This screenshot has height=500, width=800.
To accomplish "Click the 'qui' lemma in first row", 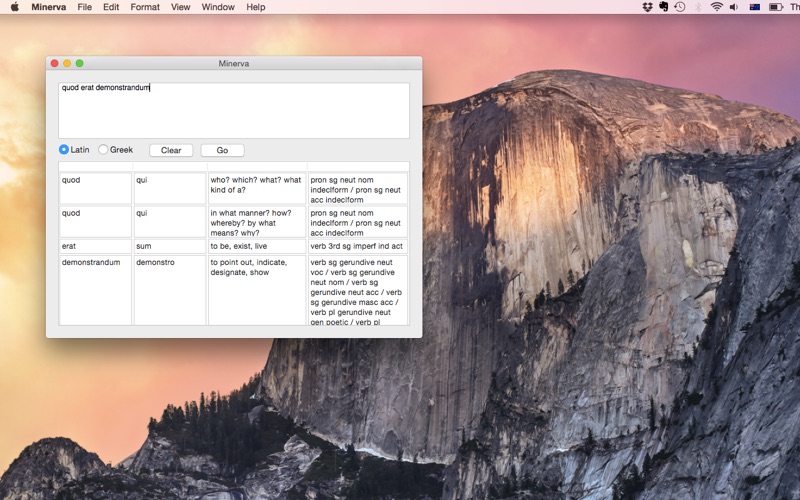I will (170, 188).
